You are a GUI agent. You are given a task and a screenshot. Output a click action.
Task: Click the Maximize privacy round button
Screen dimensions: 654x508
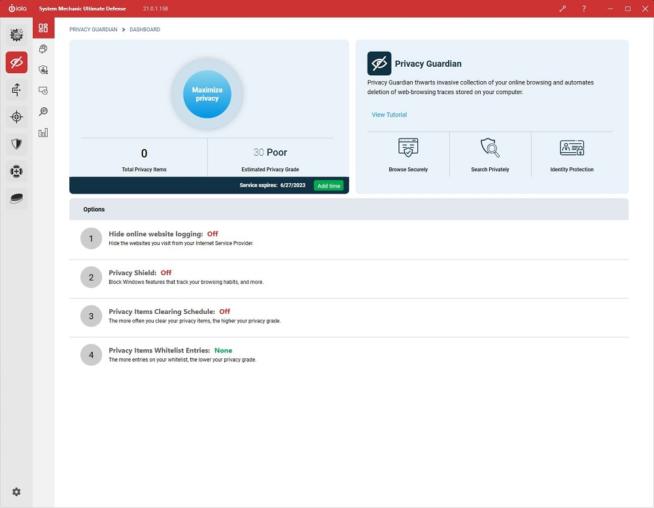[207, 94]
